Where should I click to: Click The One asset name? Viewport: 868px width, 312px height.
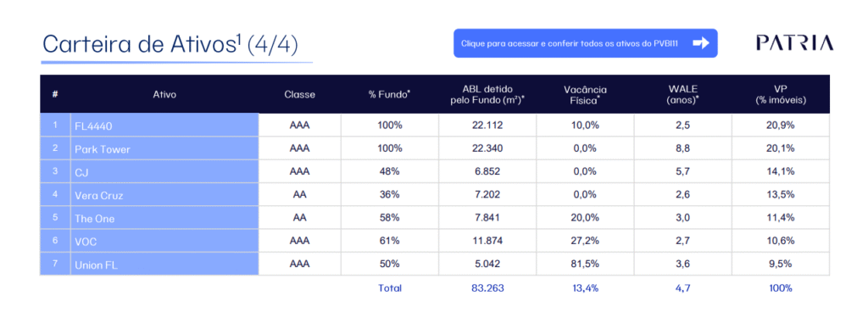click(x=95, y=219)
